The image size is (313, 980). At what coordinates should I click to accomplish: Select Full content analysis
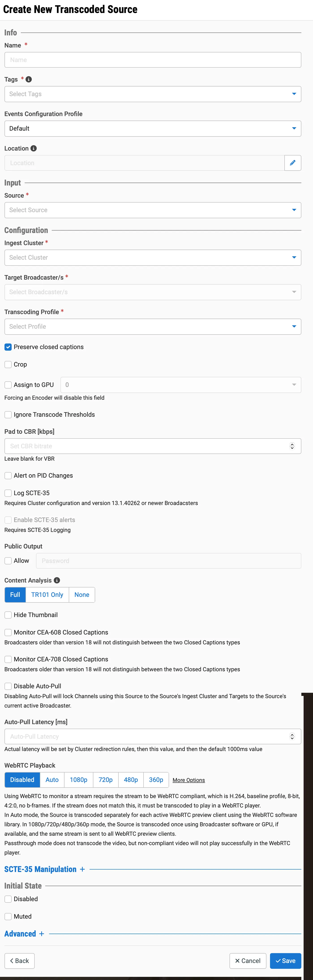click(15, 595)
